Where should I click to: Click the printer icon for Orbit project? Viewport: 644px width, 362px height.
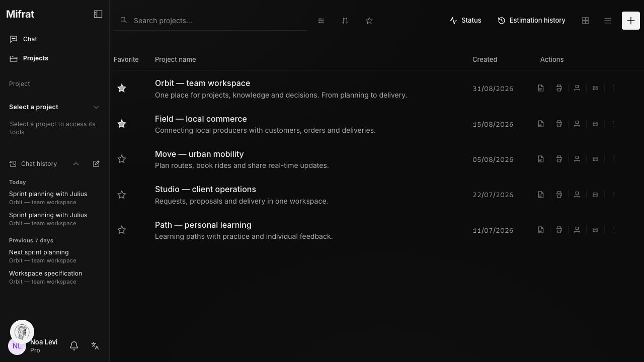[x=559, y=88]
